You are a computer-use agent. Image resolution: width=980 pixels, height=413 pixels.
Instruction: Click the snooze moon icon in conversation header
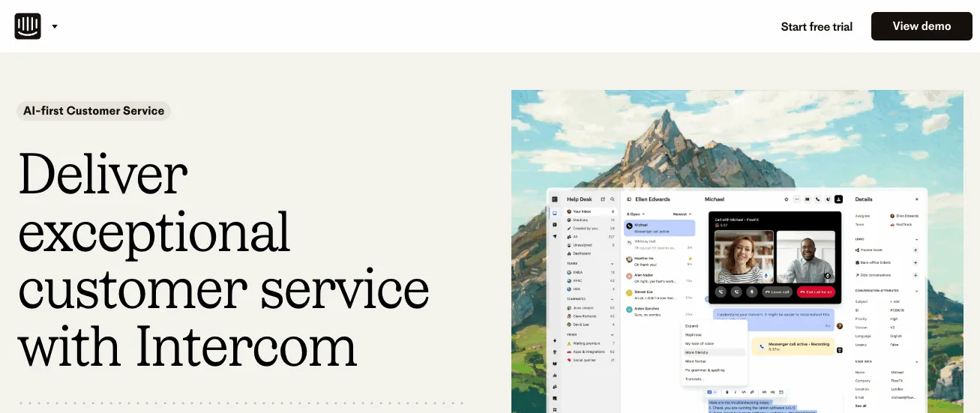click(x=828, y=199)
